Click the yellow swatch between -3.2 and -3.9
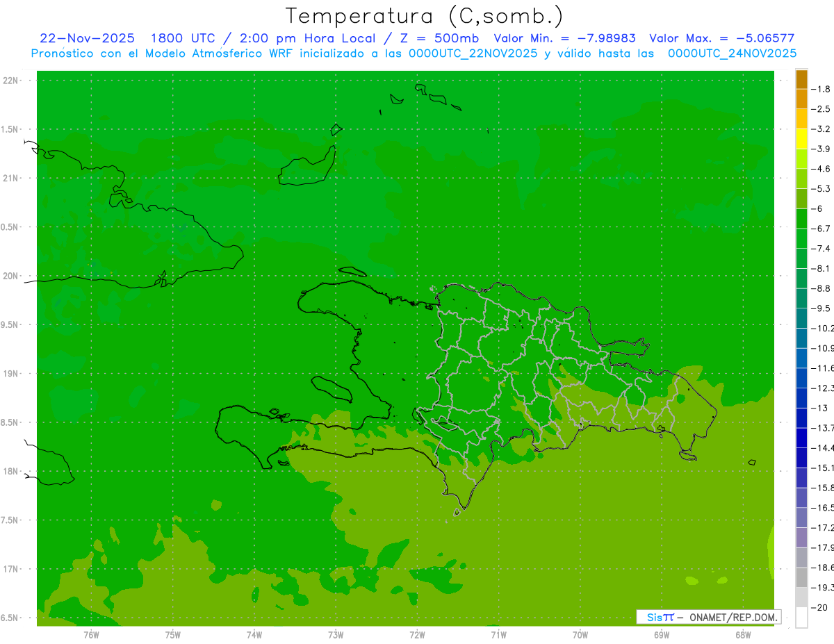 [801, 139]
